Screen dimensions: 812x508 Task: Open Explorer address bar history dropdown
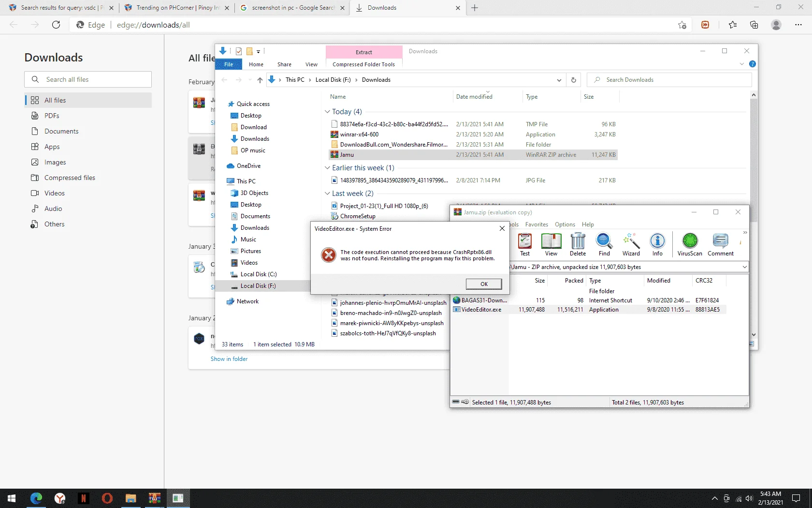559,80
